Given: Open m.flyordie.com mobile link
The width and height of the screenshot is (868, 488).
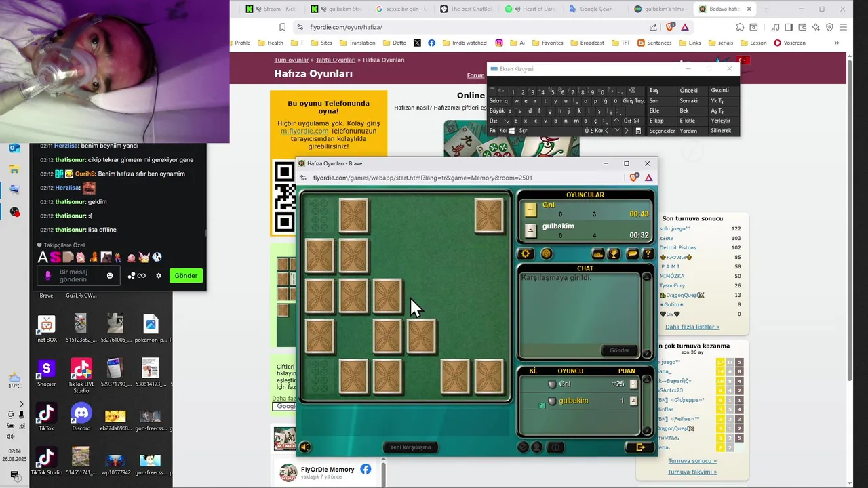Looking at the screenshot, I should (x=304, y=131).
